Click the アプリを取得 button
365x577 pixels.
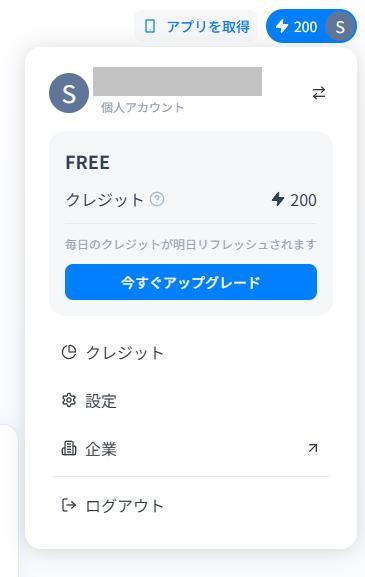(x=196, y=26)
